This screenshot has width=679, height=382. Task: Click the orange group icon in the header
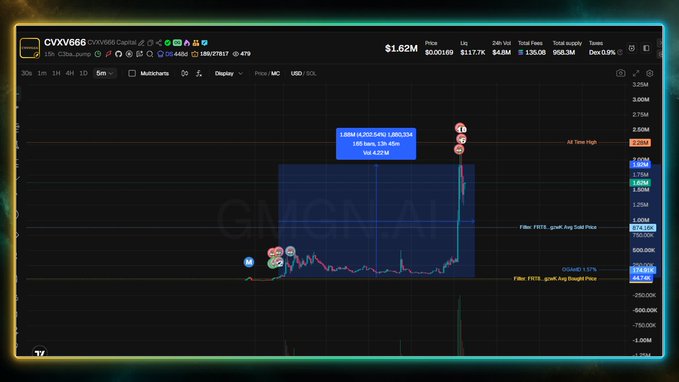pyautogui.click(x=196, y=43)
